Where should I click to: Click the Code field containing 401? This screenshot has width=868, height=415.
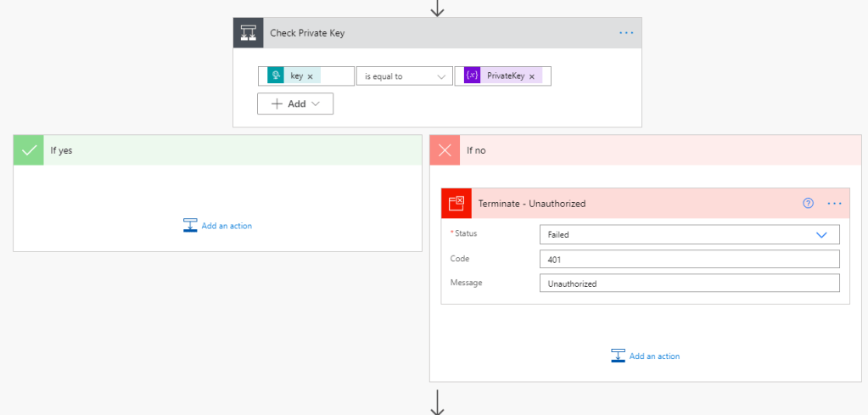(689, 259)
